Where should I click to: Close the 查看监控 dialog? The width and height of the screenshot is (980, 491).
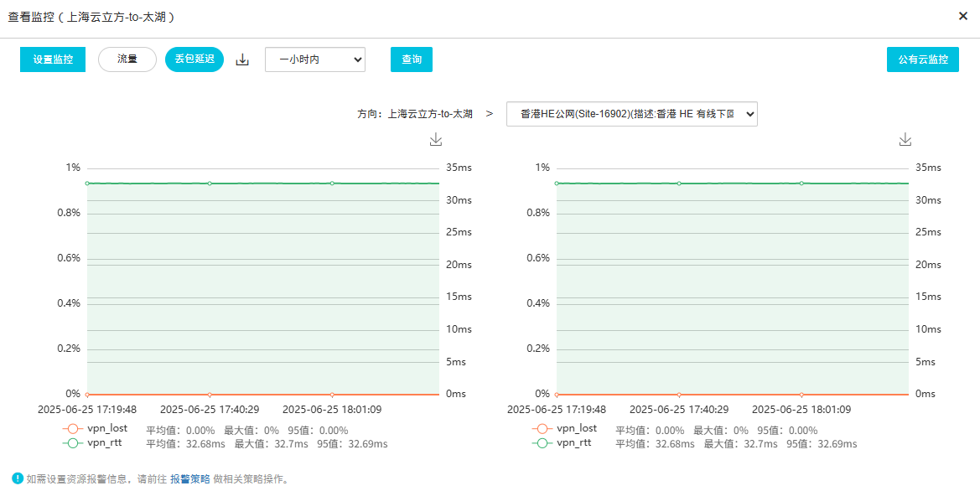pyautogui.click(x=963, y=16)
